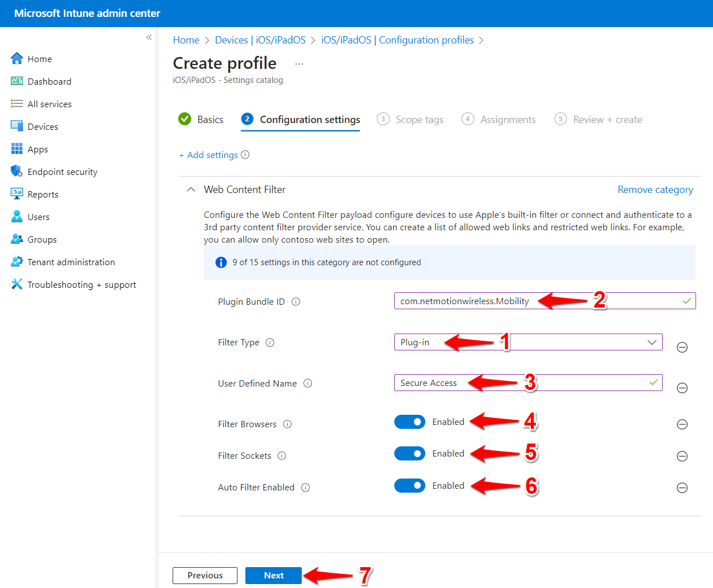Image resolution: width=713 pixels, height=588 pixels.
Task: Click the Reports icon in sidebar
Action: click(x=17, y=194)
